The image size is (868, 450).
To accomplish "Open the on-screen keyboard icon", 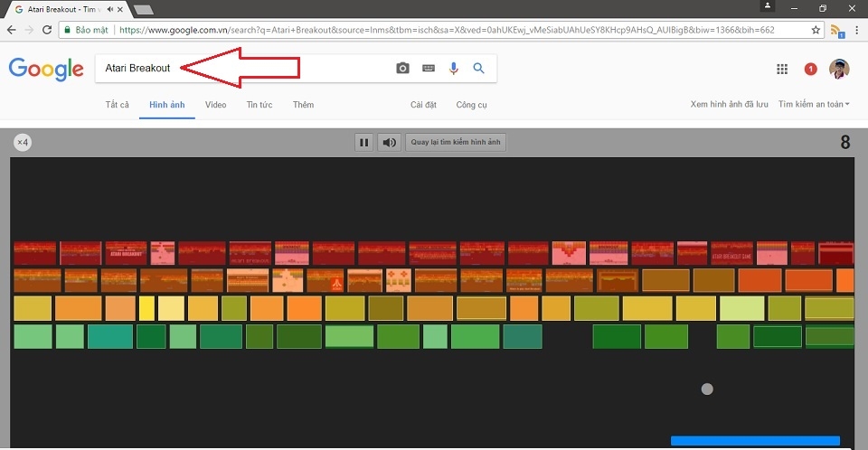I will click(429, 68).
